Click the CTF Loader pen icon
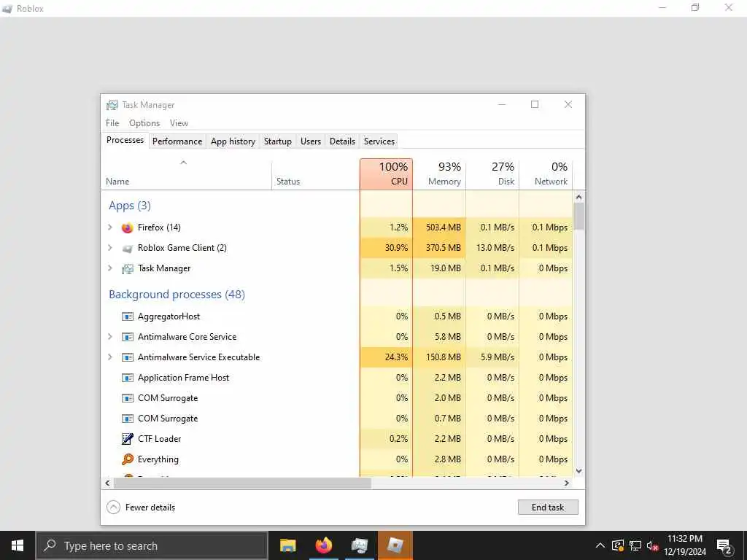 tap(127, 438)
